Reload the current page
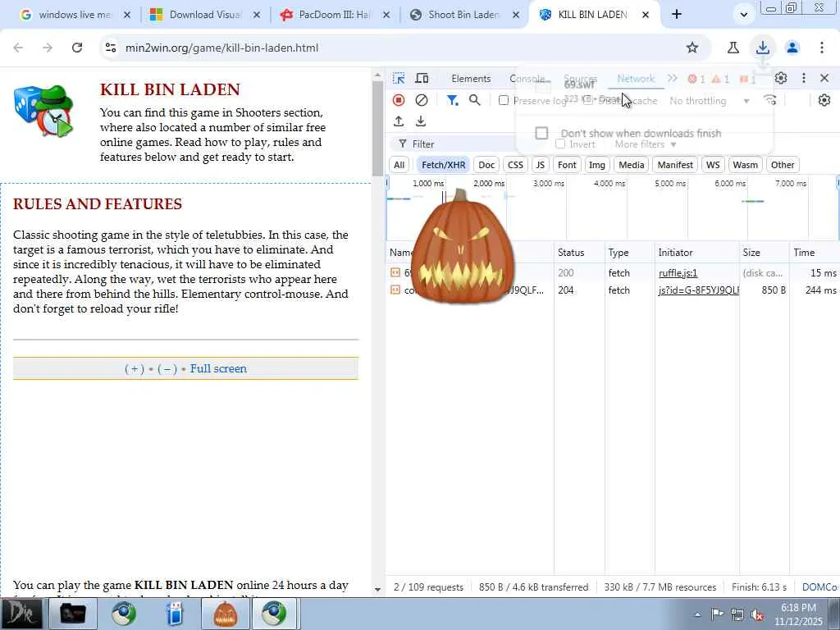The height and width of the screenshot is (630, 840). pos(77,48)
